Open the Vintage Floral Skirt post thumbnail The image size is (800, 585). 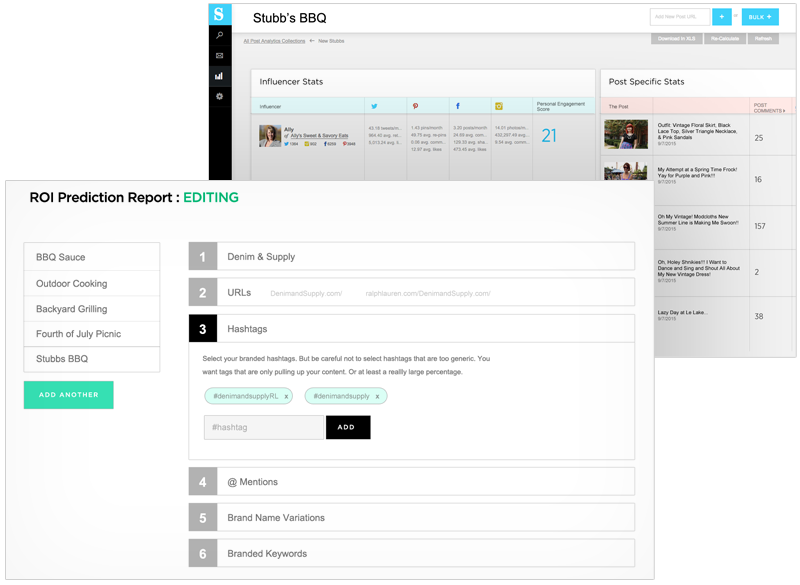click(626, 135)
